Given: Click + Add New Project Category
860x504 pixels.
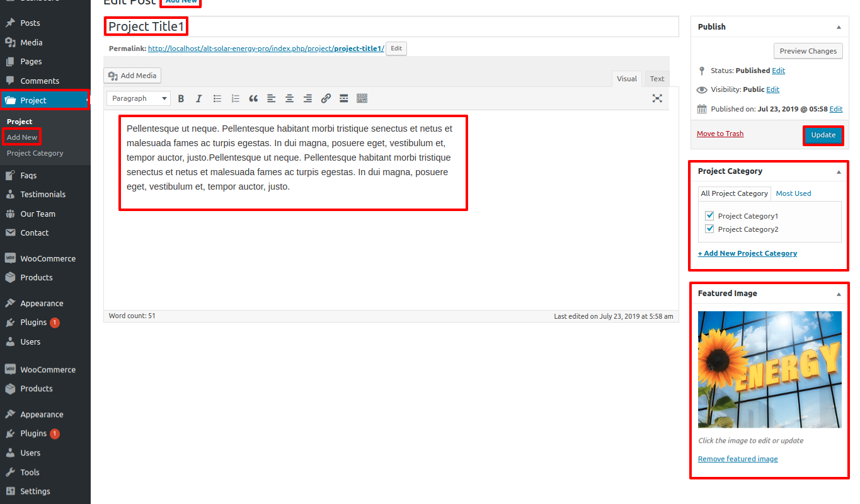Looking at the screenshot, I should point(747,253).
